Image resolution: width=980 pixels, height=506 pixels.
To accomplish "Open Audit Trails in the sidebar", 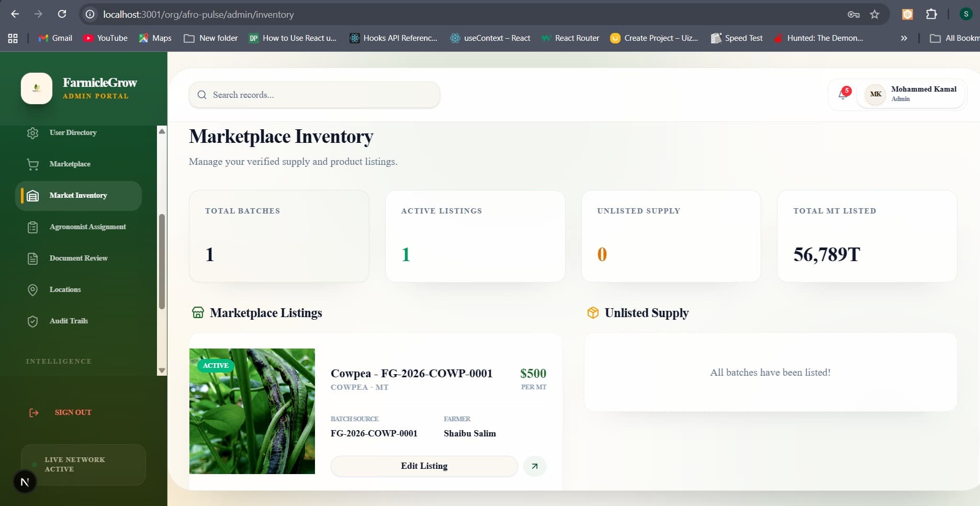I will (x=78, y=321).
